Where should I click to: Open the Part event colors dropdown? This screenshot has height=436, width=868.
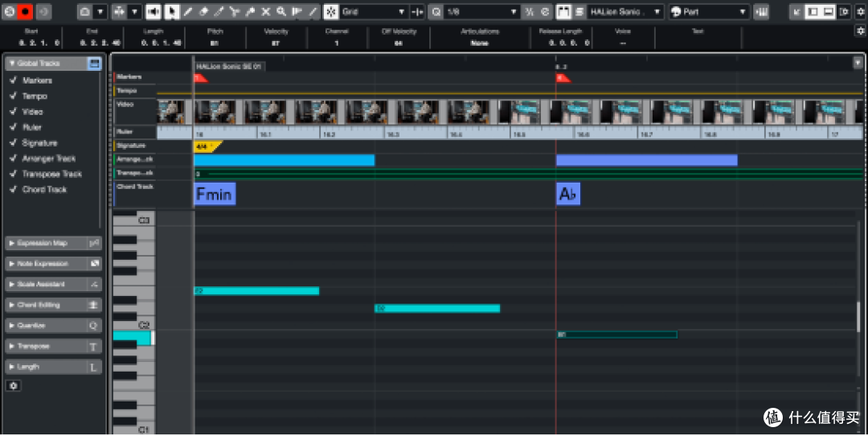point(709,11)
